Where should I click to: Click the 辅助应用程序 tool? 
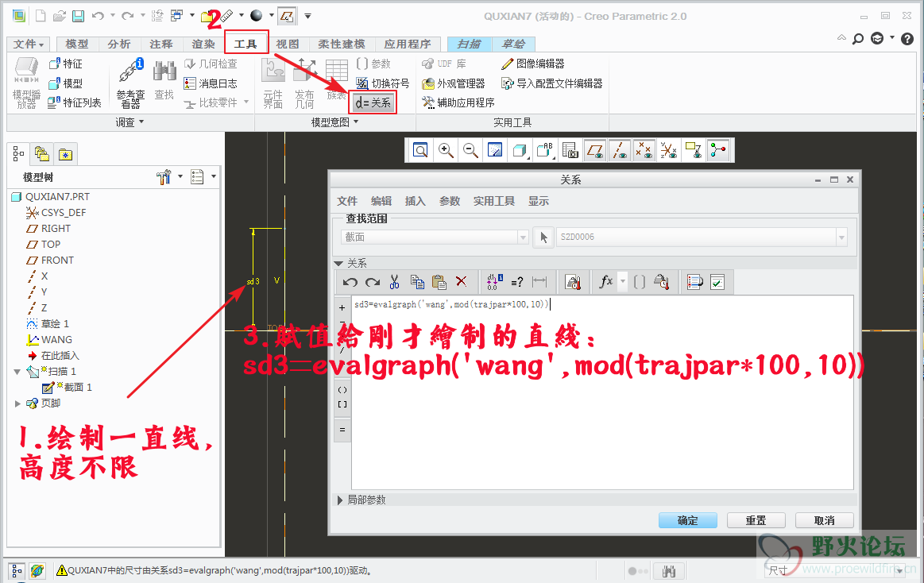click(x=458, y=102)
